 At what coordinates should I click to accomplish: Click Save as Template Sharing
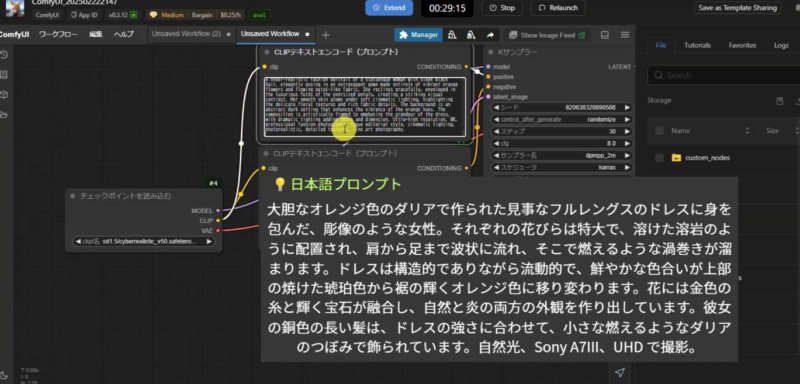click(737, 8)
